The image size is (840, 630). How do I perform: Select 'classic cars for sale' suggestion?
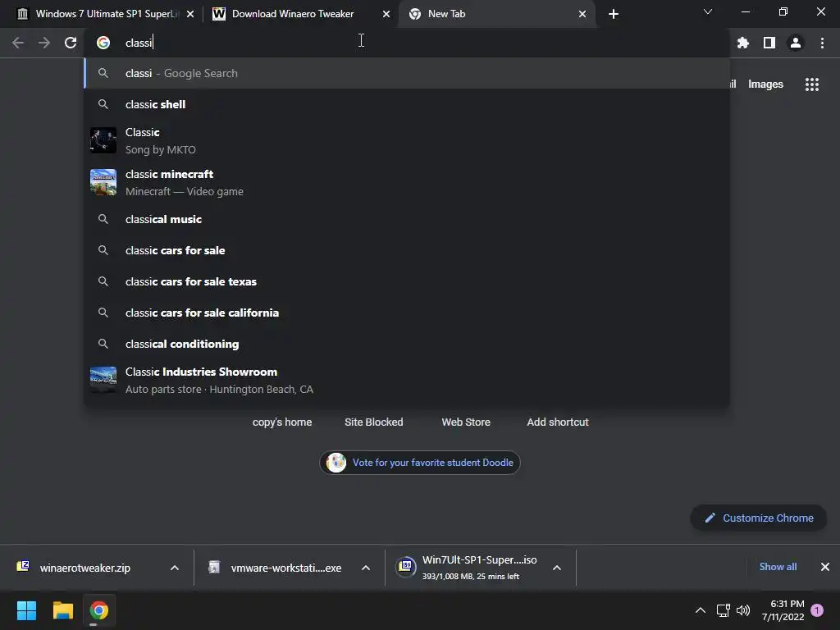tap(407, 250)
